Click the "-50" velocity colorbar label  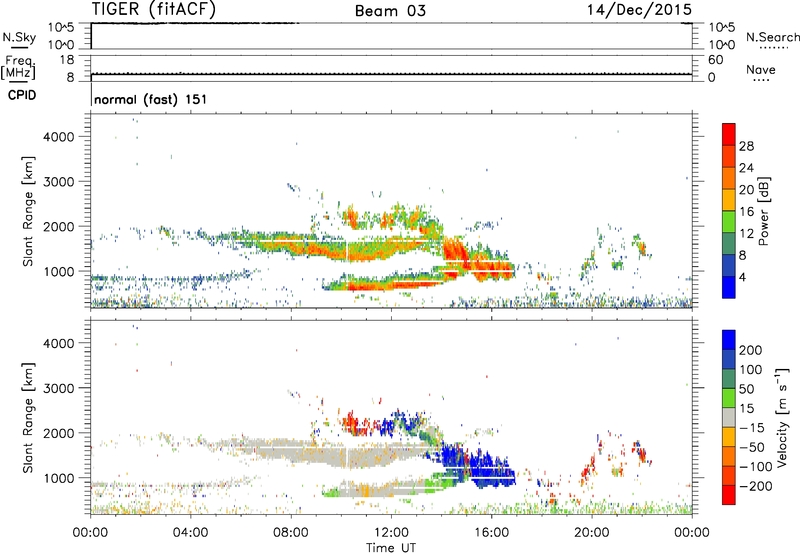click(752, 447)
